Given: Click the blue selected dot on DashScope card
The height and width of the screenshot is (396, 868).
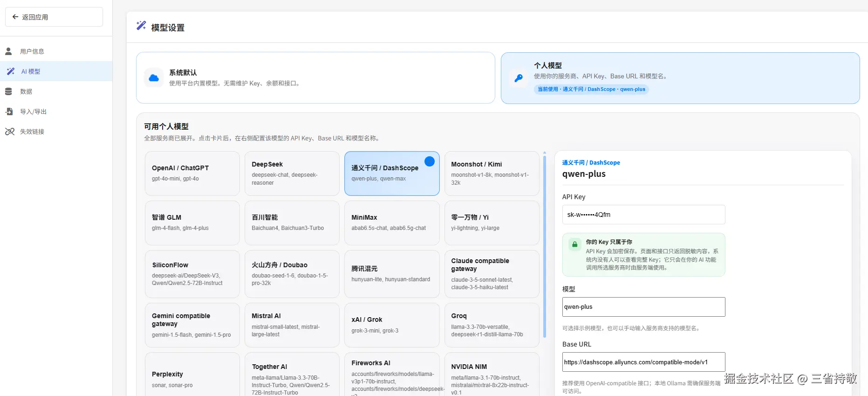Looking at the screenshot, I should (430, 161).
